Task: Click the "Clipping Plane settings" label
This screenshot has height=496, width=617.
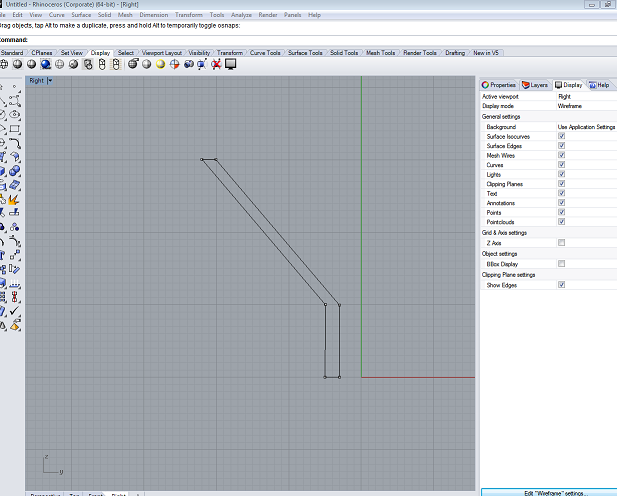Action: pyautogui.click(x=508, y=275)
